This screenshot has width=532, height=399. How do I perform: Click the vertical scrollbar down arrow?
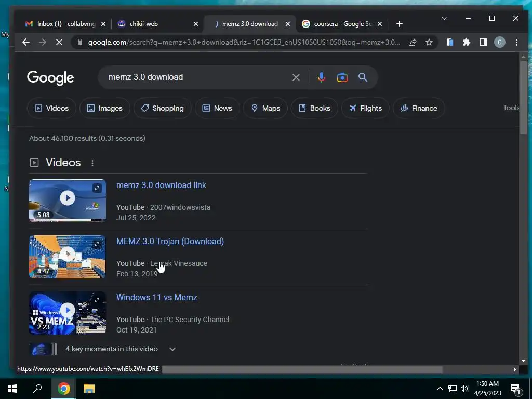pos(523,361)
